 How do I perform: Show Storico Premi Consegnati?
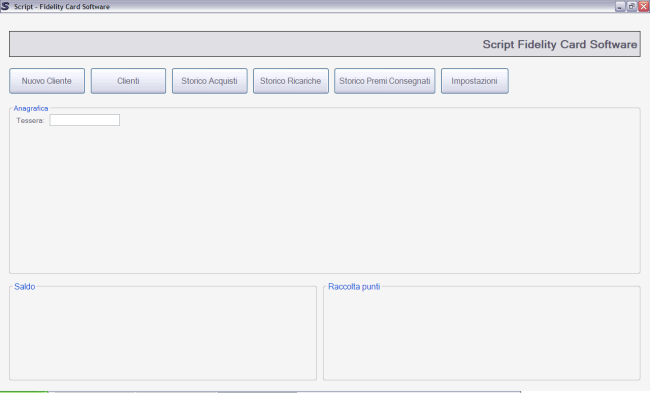click(385, 81)
